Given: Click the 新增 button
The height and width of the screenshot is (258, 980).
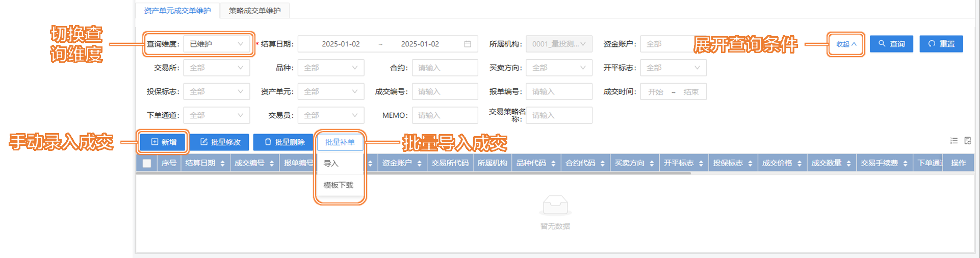Looking at the screenshot, I should click(x=163, y=142).
